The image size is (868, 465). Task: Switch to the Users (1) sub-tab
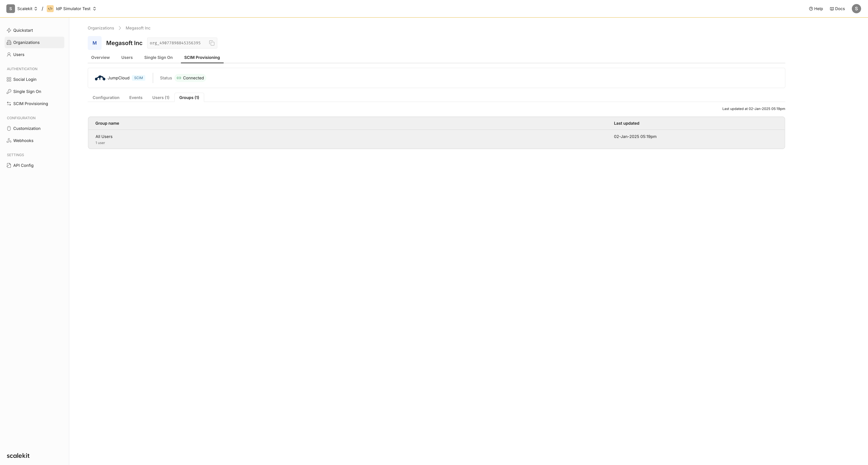click(161, 98)
